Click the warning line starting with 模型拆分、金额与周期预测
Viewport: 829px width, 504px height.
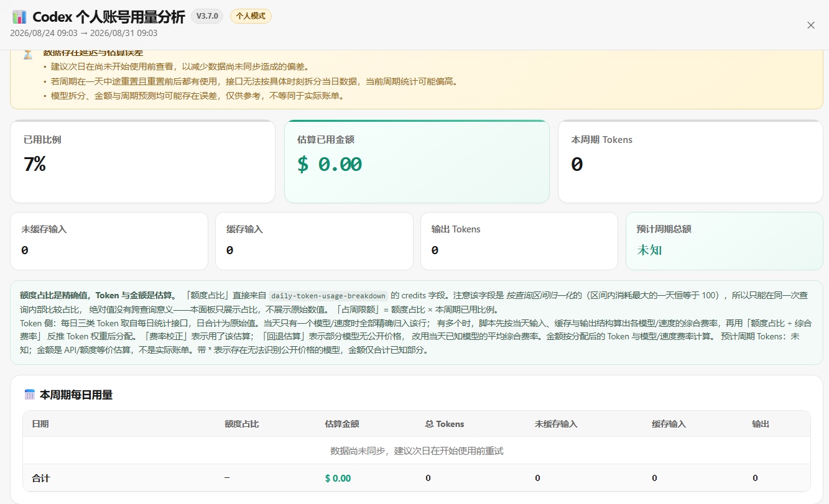pyautogui.click(x=198, y=96)
